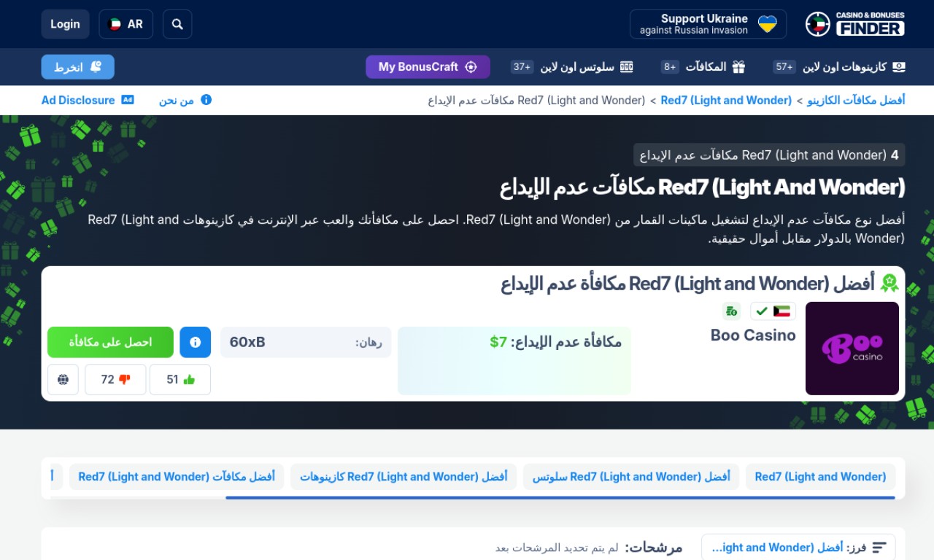Screen dimensions: 934x560
Task: Click the Kuwait flag accepted badge
Action: coord(773,311)
